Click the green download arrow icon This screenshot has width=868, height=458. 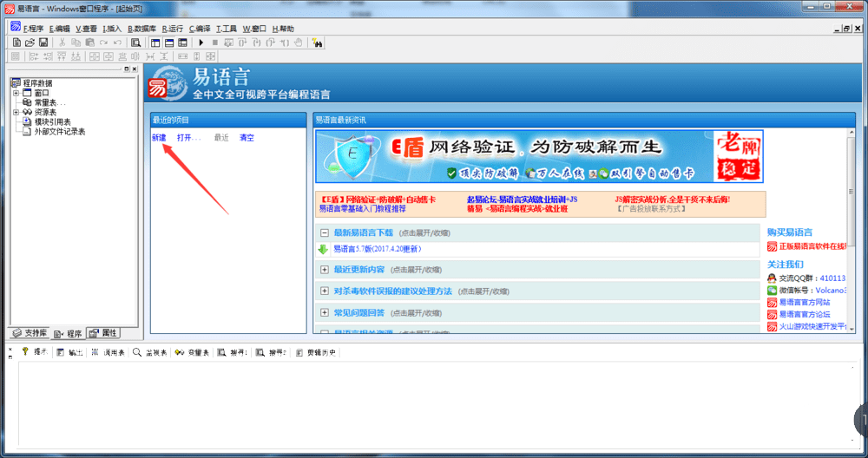(x=323, y=250)
